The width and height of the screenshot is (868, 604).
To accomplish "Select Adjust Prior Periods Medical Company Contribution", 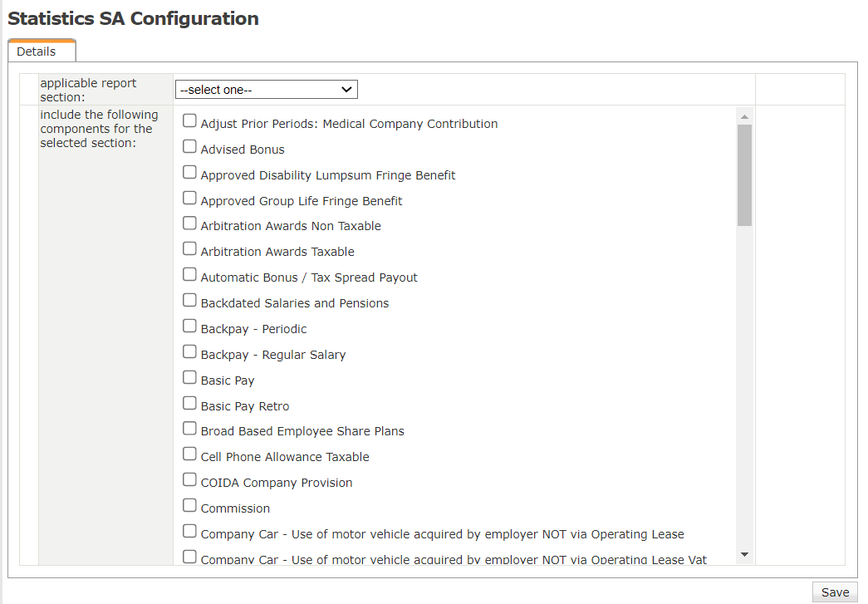I will point(190,121).
